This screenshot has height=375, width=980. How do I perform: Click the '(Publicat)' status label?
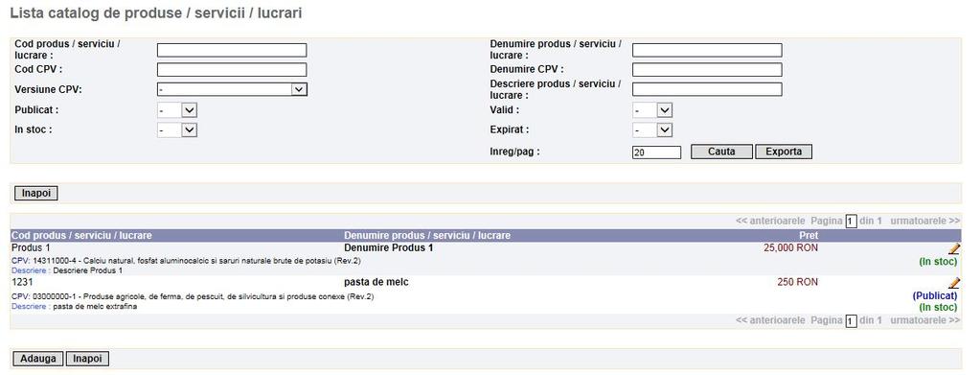935,295
